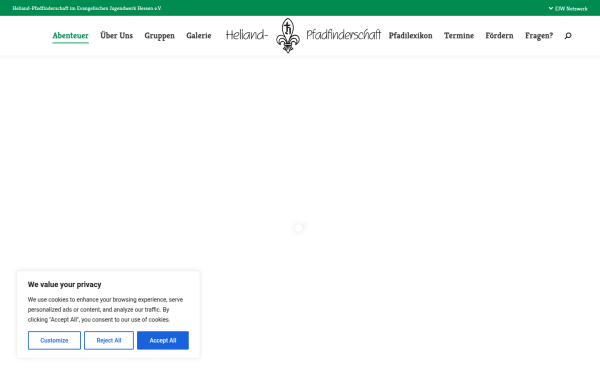The width and height of the screenshot is (600, 375).
Task: Open the Über Uns menu item
Action: point(116,36)
